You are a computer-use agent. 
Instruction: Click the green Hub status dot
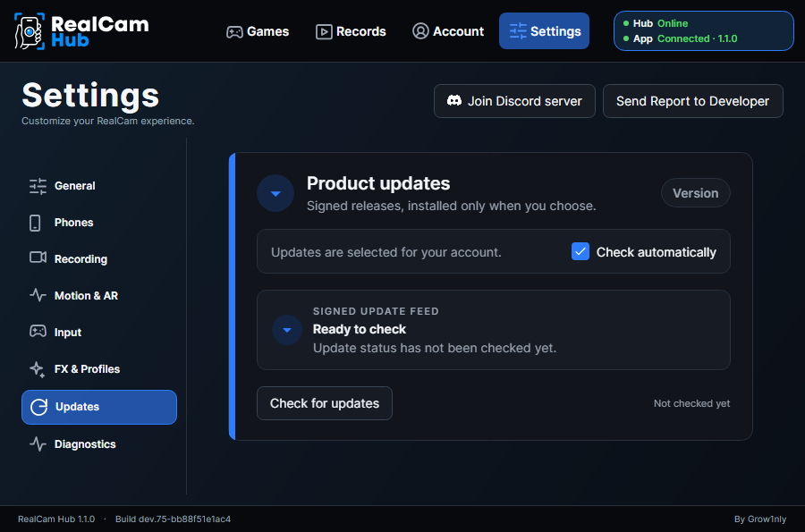(626, 23)
